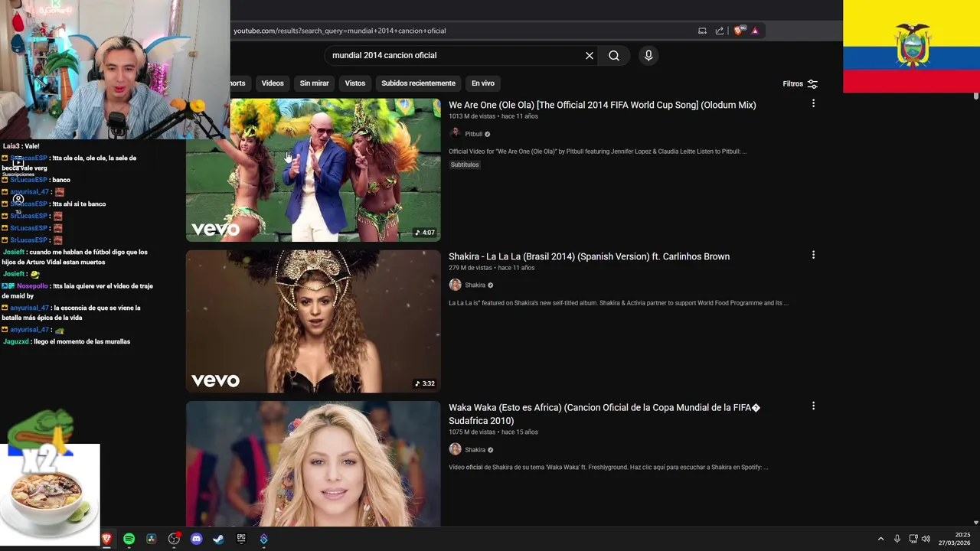Open the Brave Rewards triangle icon
This screenshot has width=980, height=551.
tap(755, 31)
